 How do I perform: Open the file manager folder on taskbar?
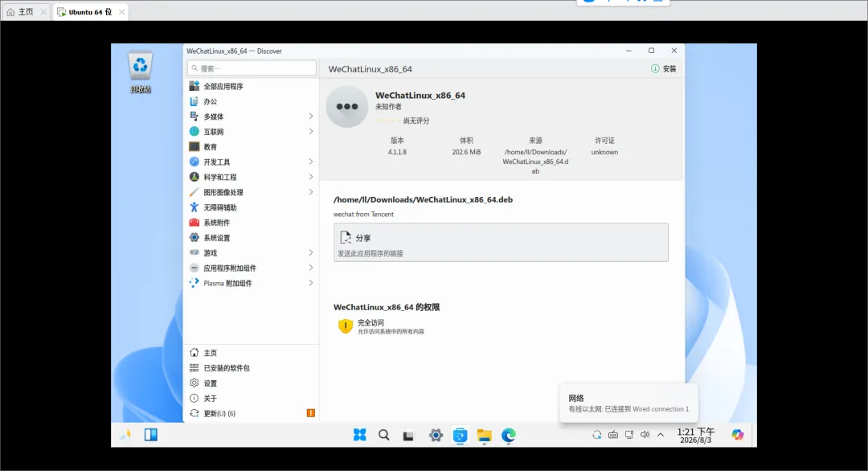click(485, 436)
